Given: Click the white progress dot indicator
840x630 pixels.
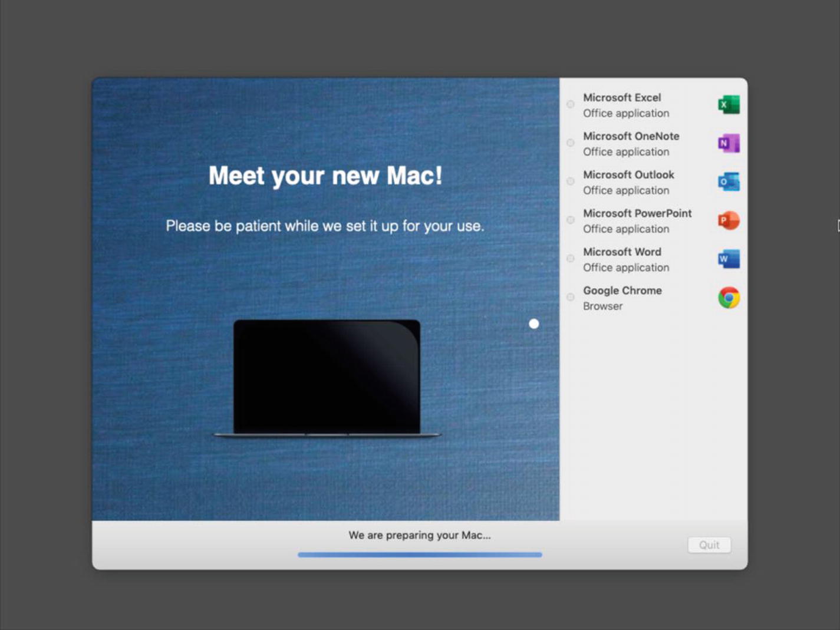Looking at the screenshot, I should tap(533, 324).
